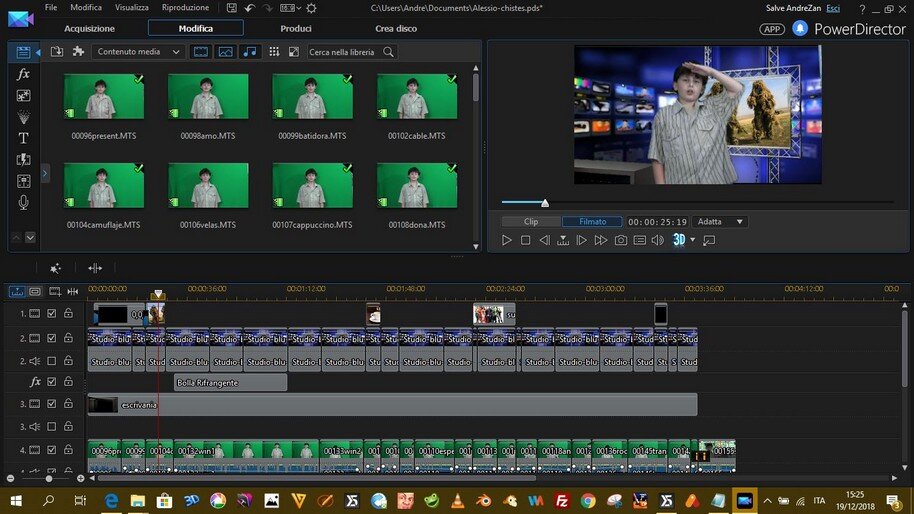Toggle track 1 video enable checkbox
This screenshot has width=914, height=514.
52,314
